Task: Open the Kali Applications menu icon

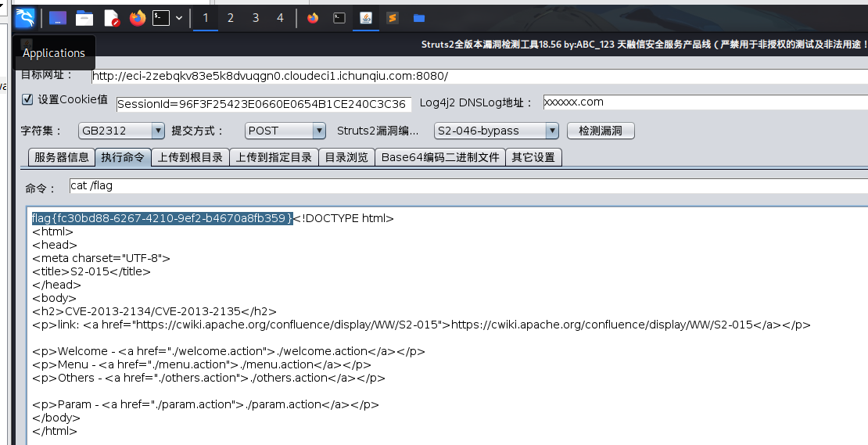Action: 25,18
